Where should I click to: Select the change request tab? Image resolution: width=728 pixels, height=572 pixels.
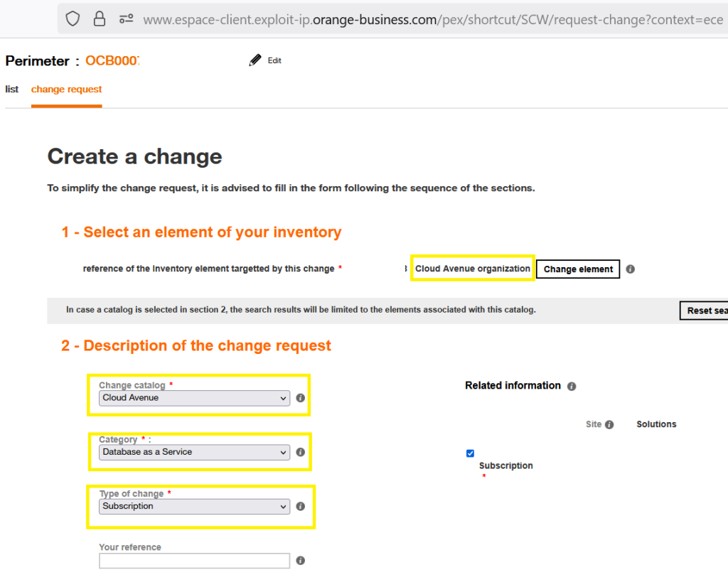point(66,90)
